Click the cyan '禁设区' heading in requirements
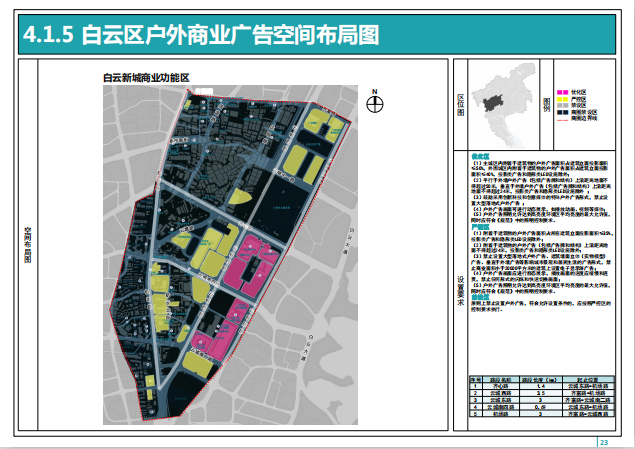This screenshot has height=449, width=635. point(480,297)
